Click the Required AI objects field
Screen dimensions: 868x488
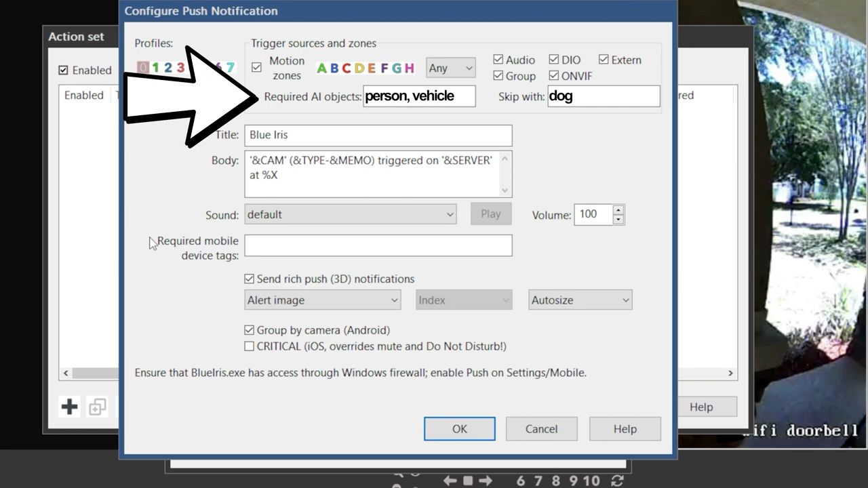tap(419, 96)
